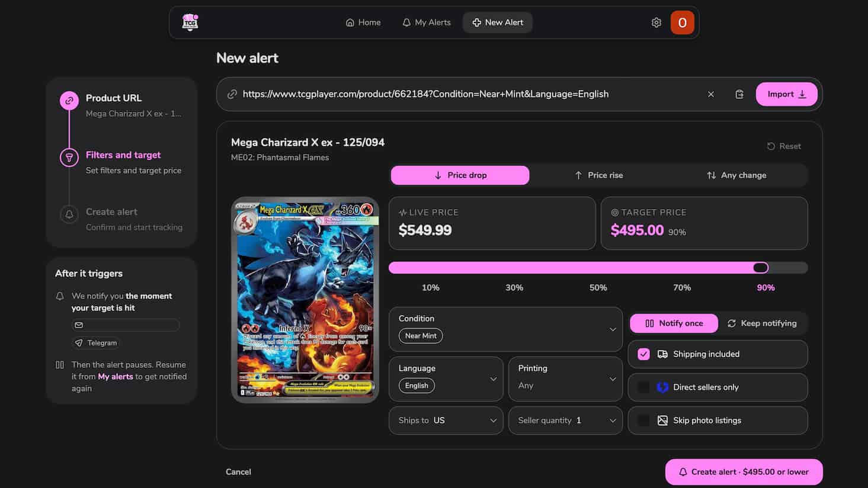Open the Printing dropdown
Screen dimensions: 868x488
(566, 379)
